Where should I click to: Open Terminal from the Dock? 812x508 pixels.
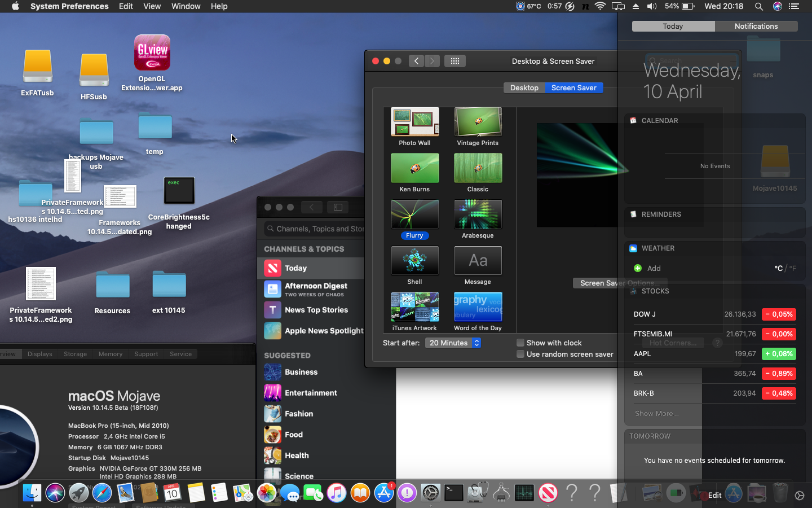(454, 493)
